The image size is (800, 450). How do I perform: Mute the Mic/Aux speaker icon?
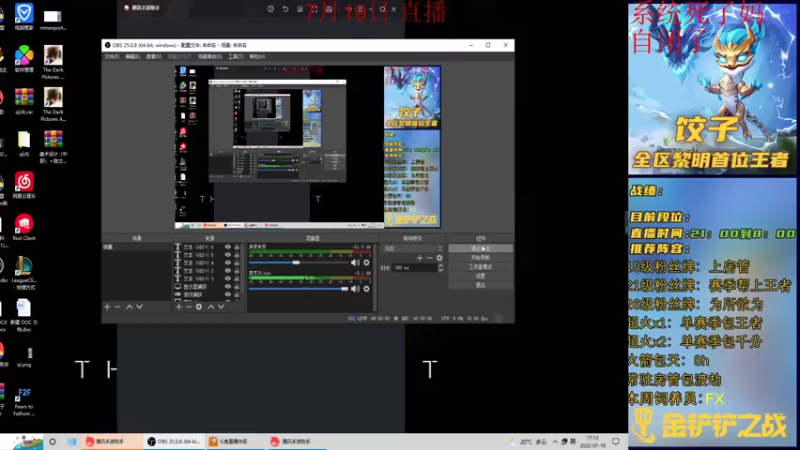click(355, 289)
